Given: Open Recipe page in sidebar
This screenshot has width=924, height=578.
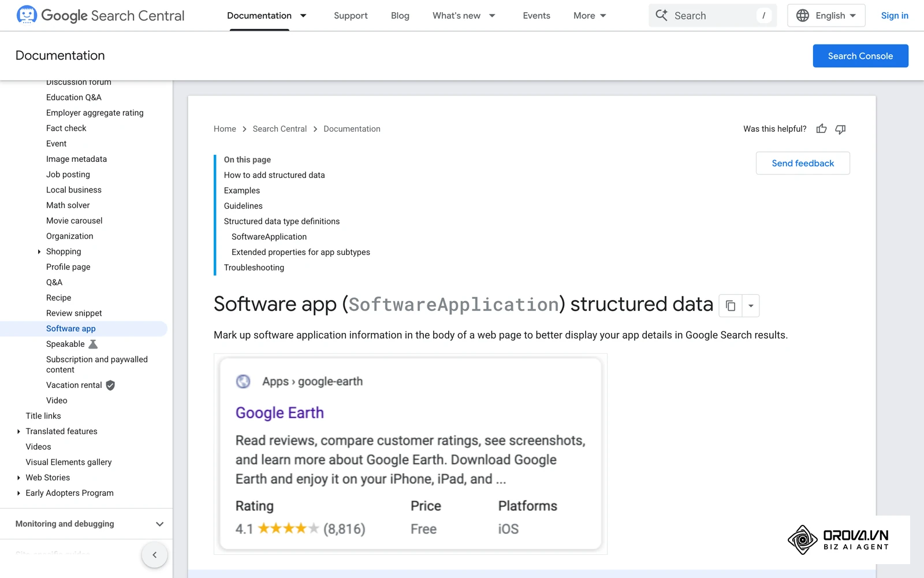Looking at the screenshot, I should point(59,298).
